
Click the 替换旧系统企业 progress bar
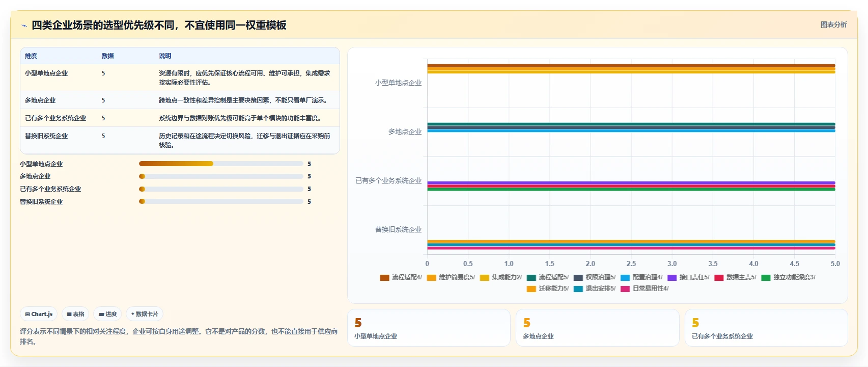[221, 201]
